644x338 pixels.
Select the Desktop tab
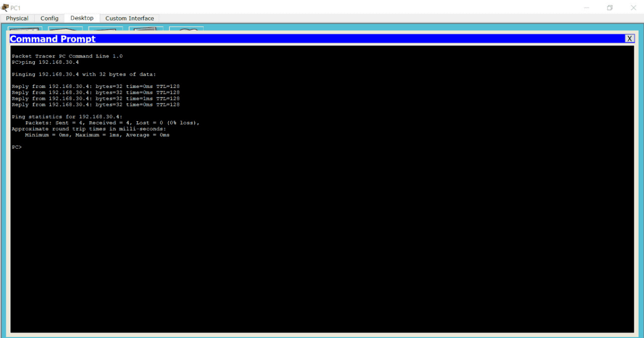coord(81,18)
